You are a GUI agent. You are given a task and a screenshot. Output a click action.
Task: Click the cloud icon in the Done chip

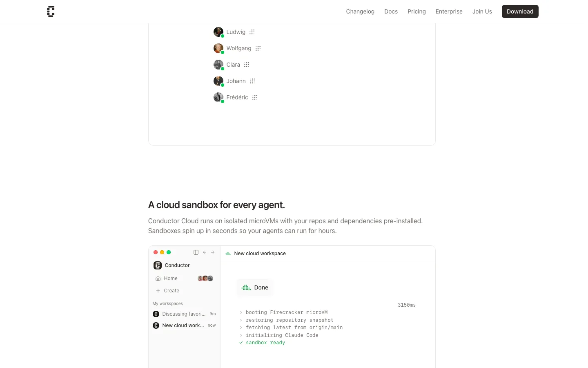246,287
